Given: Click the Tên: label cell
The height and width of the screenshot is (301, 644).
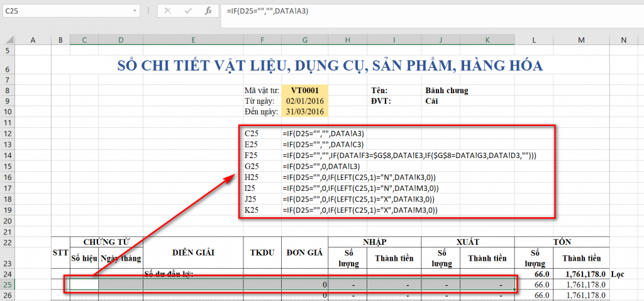Looking at the screenshot, I should tap(379, 91).
